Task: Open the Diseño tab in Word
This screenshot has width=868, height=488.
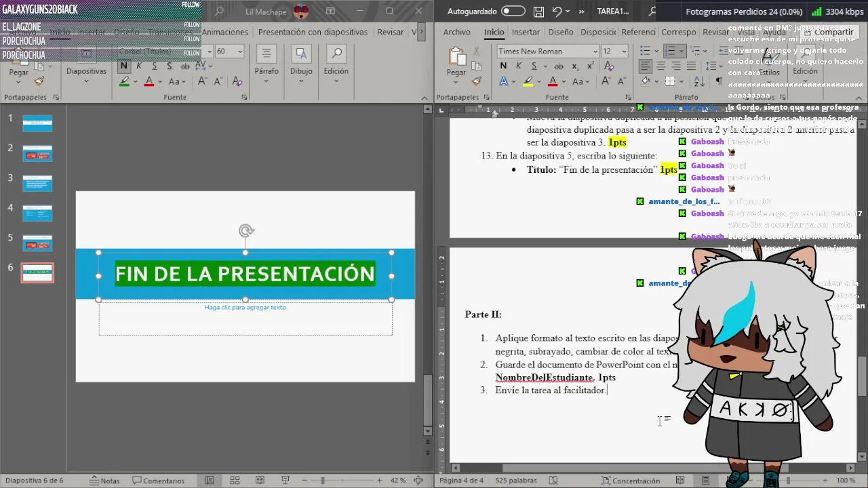Action: point(561,32)
